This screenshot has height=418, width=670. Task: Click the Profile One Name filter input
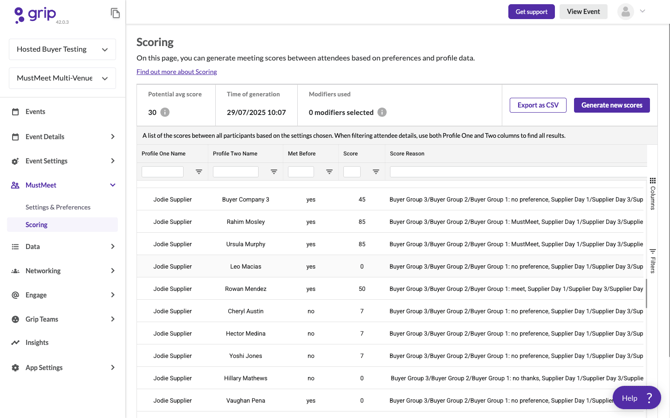coord(162,172)
